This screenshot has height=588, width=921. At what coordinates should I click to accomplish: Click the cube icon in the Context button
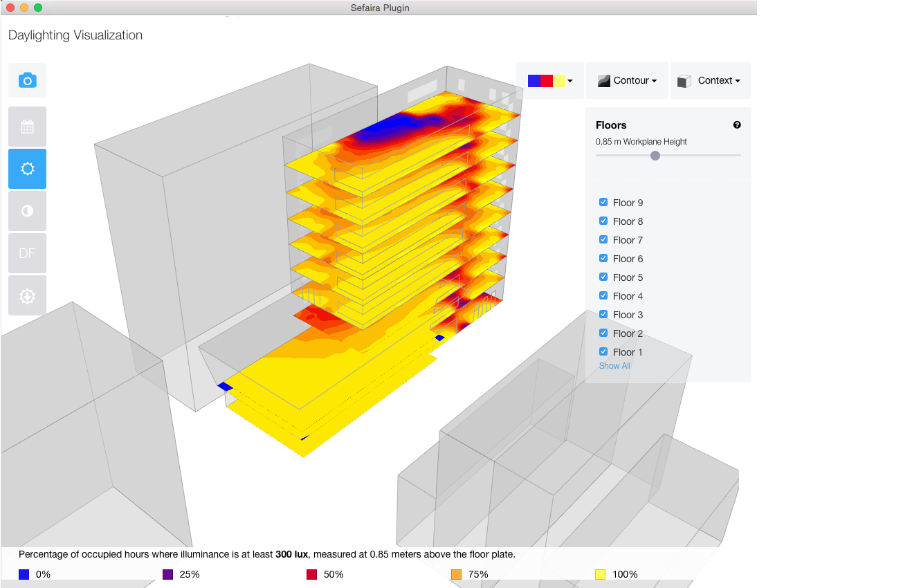(x=686, y=80)
